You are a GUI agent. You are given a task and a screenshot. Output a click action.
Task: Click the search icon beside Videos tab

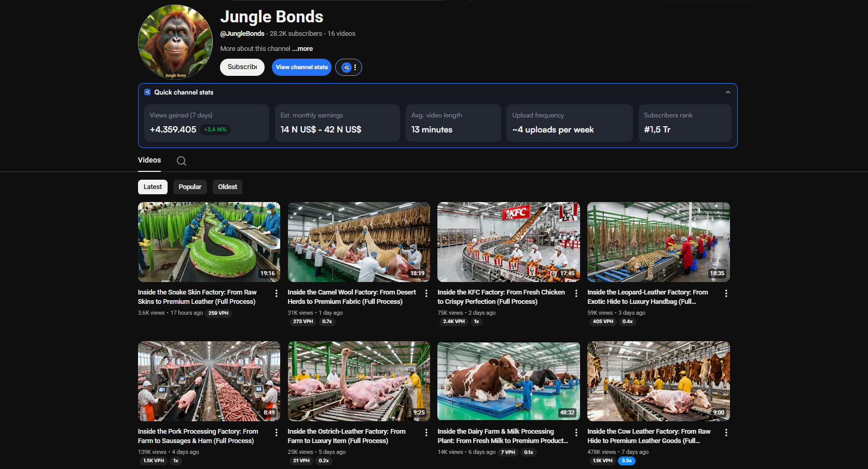pyautogui.click(x=181, y=161)
